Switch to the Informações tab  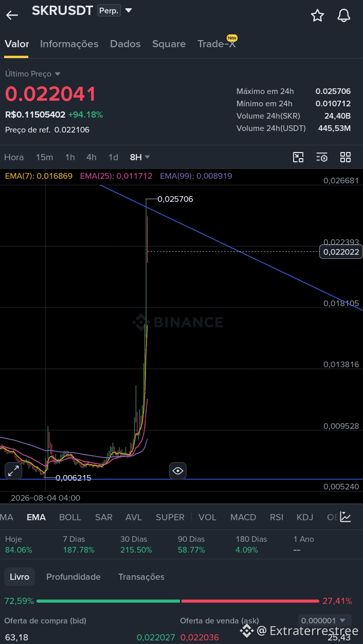69,44
